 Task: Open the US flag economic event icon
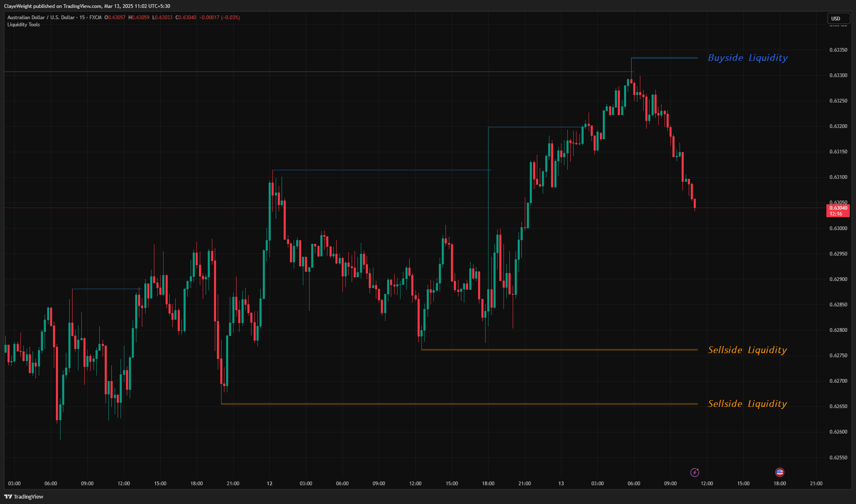click(x=779, y=472)
